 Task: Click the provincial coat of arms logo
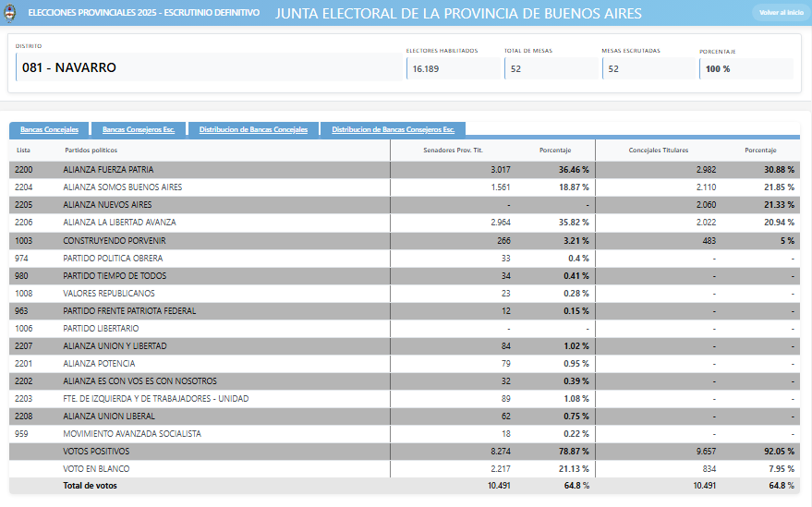pos(9,13)
